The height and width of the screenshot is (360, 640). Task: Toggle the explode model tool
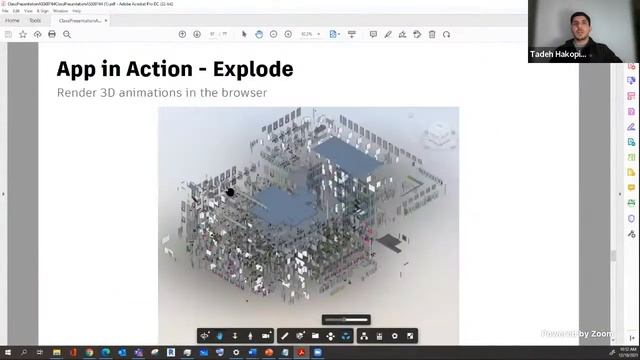tap(346, 336)
